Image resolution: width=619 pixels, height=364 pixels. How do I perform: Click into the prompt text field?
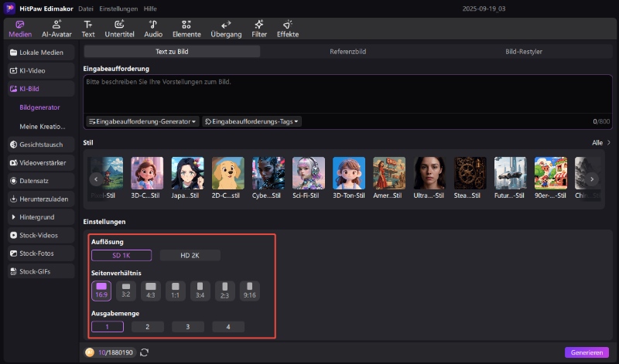pos(347,94)
